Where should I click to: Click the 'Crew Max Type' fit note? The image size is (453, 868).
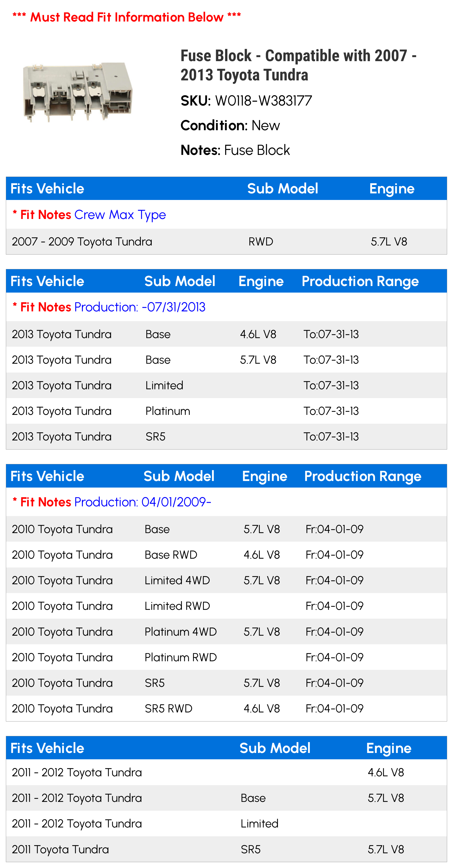coord(120,215)
